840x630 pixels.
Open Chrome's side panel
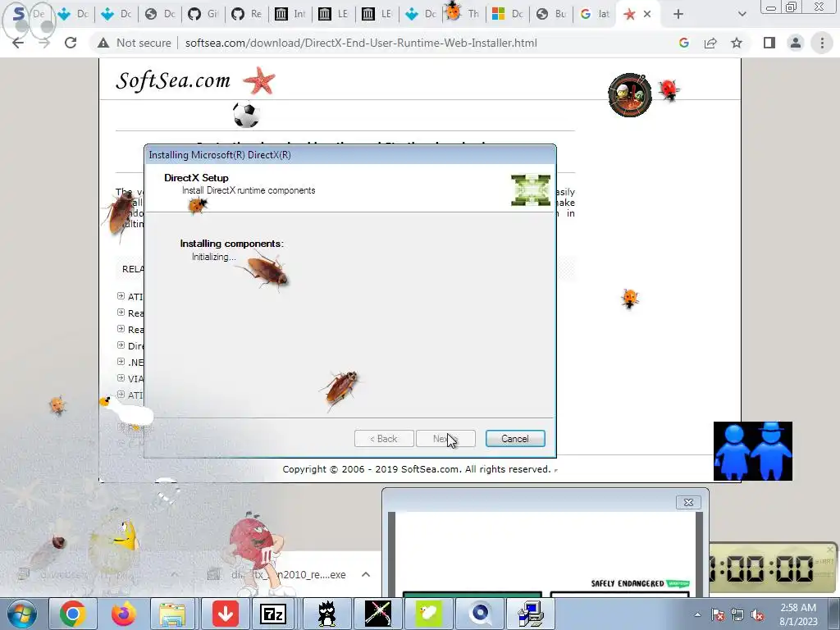pos(769,43)
